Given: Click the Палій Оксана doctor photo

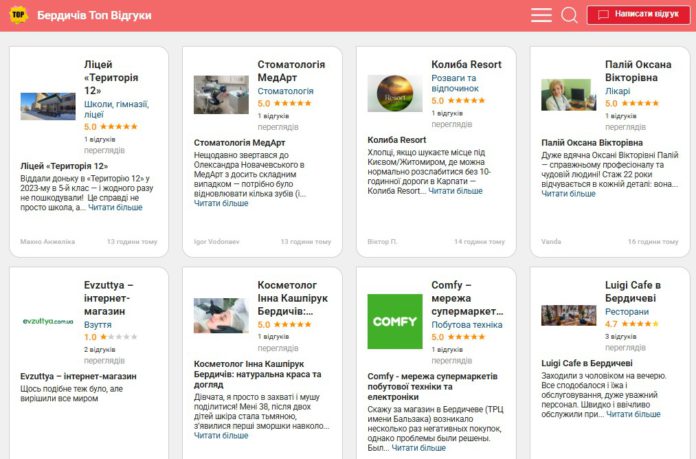Looking at the screenshot, I should pyautogui.click(x=569, y=95).
